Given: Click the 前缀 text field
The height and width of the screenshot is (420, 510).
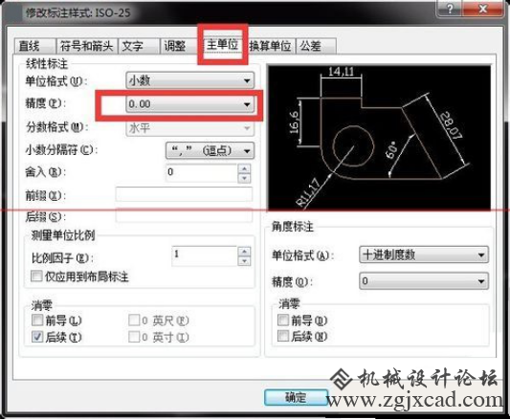Looking at the screenshot, I should [184, 195].
